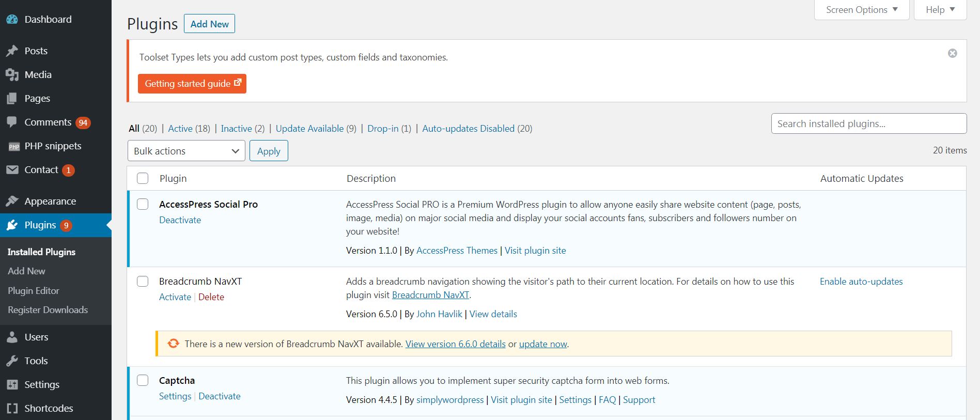Click the Add New button beside Plugins heading
980x420 pixels.
(x=209, y=24)
